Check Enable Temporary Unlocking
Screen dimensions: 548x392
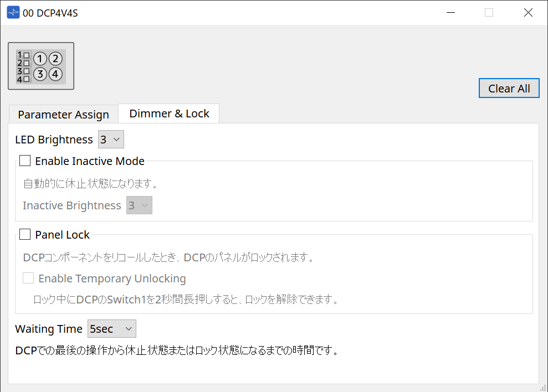28,278
